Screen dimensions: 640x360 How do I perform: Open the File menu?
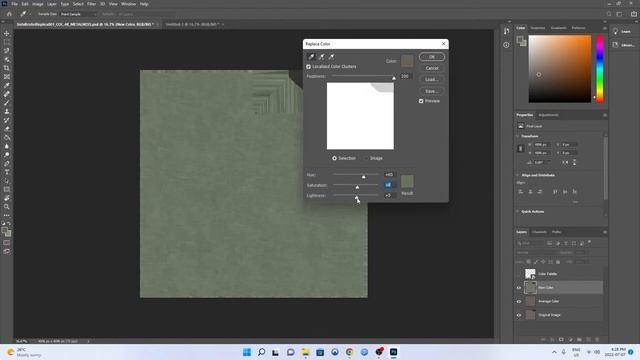tap(14, 4)
